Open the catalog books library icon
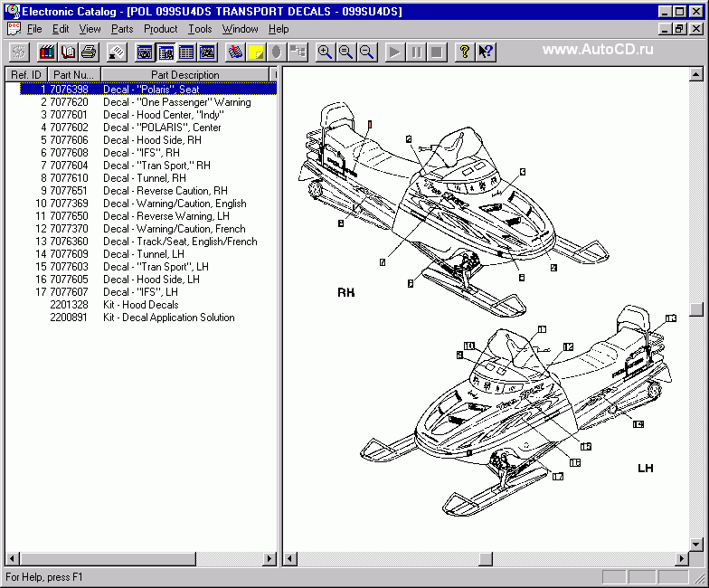The image size is (709, 588). point(47,52)
